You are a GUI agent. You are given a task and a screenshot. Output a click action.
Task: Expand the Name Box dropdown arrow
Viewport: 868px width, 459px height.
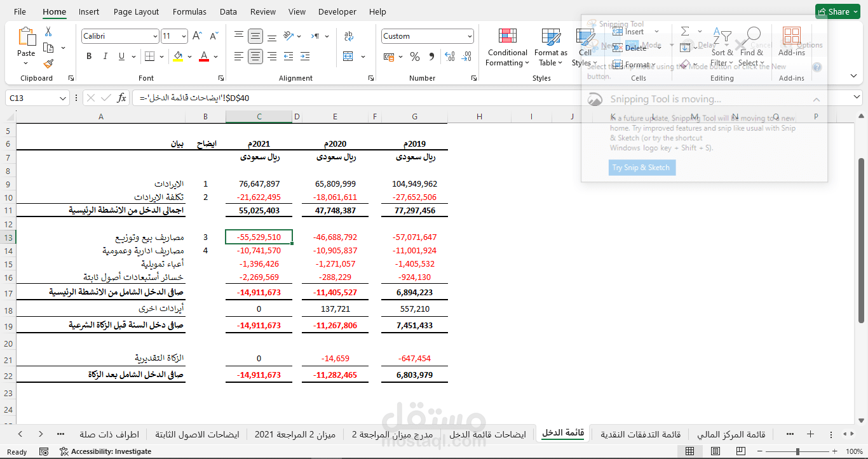coord(63,98)
